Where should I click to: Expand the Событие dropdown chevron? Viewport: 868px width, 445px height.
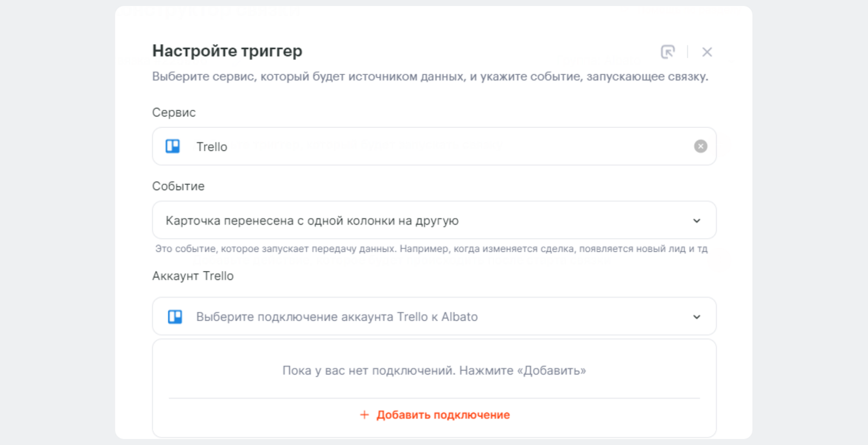(697, 221)
